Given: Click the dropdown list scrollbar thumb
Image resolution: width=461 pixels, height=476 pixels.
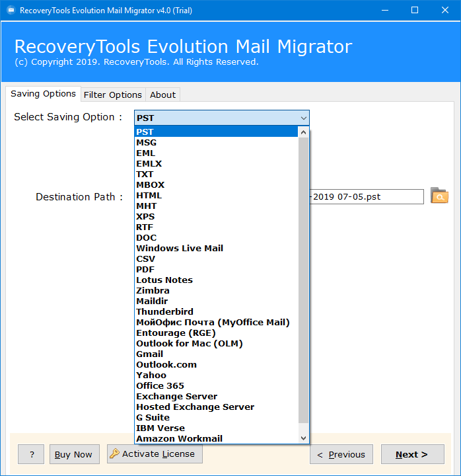Looking at the screenshot, I should pyautogui.click(x=303, y=280).
